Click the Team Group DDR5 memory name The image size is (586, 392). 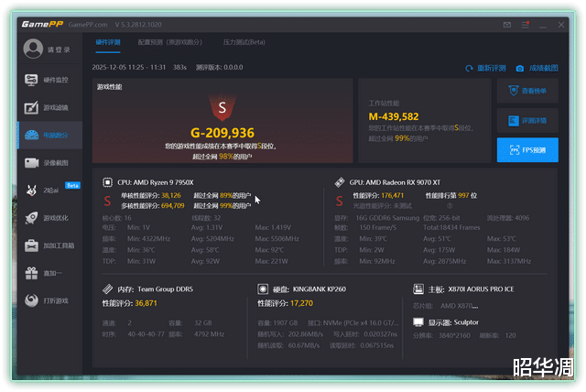tap(165, 289)
